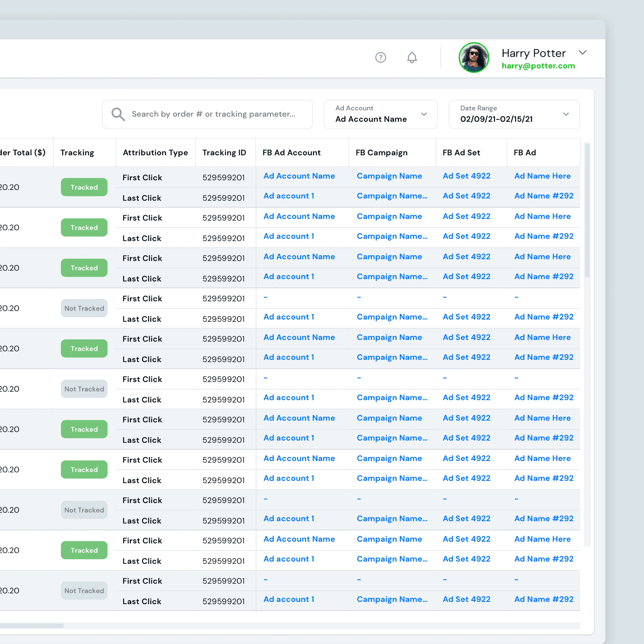Viewport: 644px width, 644px height.
Task: Open the help question mark icon
Action: (380, 57)
